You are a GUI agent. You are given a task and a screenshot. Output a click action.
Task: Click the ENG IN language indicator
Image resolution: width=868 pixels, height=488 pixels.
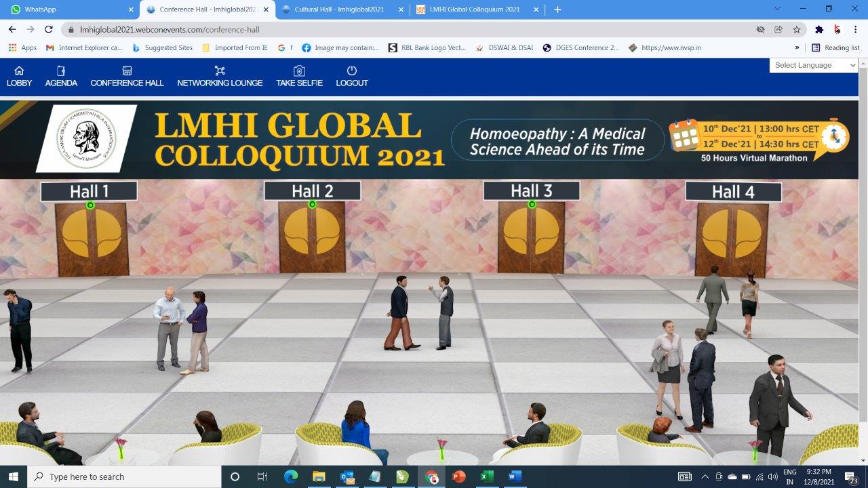coord(790,476)
